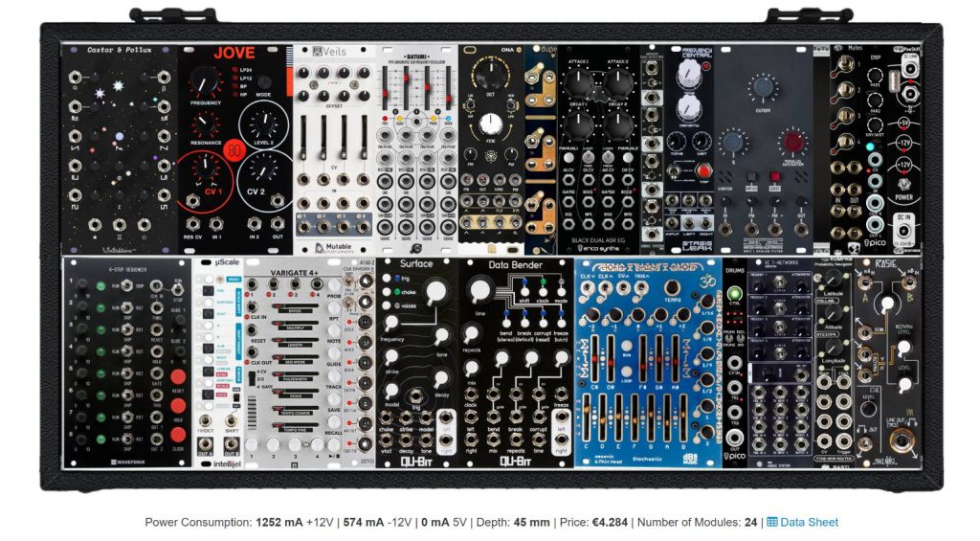Select the ONA oscillator module
980x541 pixels.
[491, 149]
